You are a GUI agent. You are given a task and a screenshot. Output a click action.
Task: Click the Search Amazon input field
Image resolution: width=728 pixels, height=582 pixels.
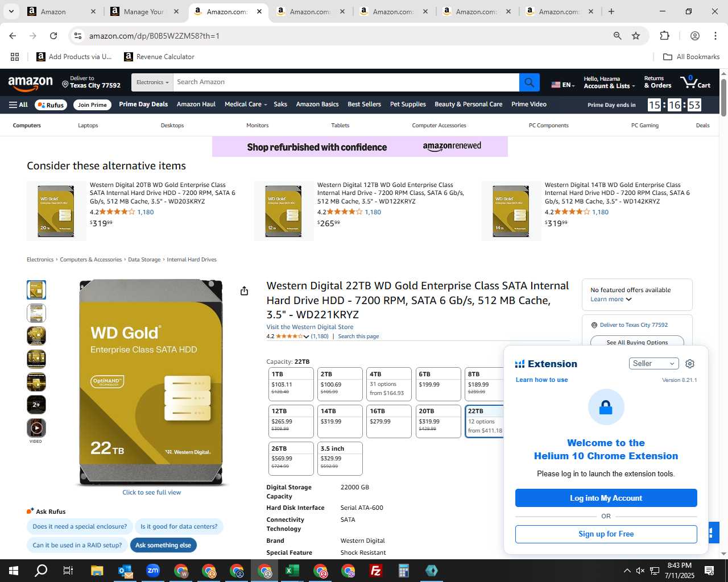coord(346,82)
